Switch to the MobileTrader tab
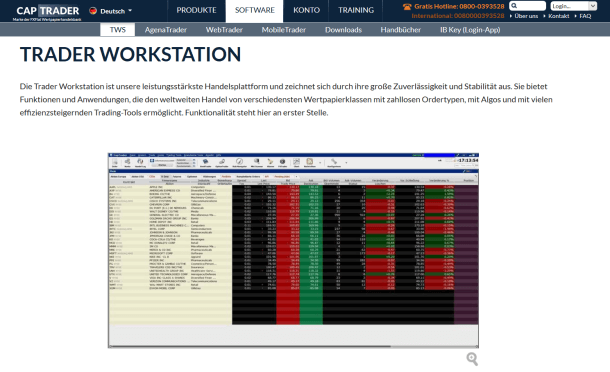The width and height of the screenshot is (610, 372). [x=284, y=30]
